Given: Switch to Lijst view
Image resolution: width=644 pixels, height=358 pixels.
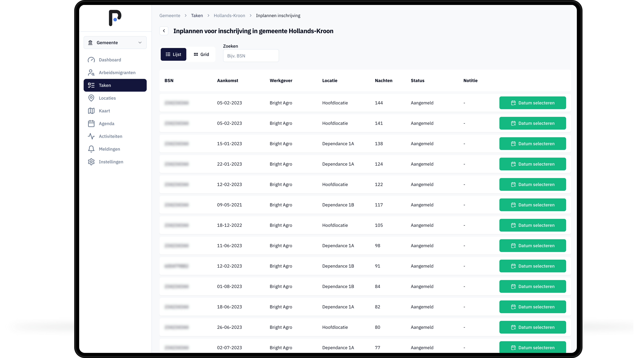Looking at the screenshot, I should click(x=174, y=54).
